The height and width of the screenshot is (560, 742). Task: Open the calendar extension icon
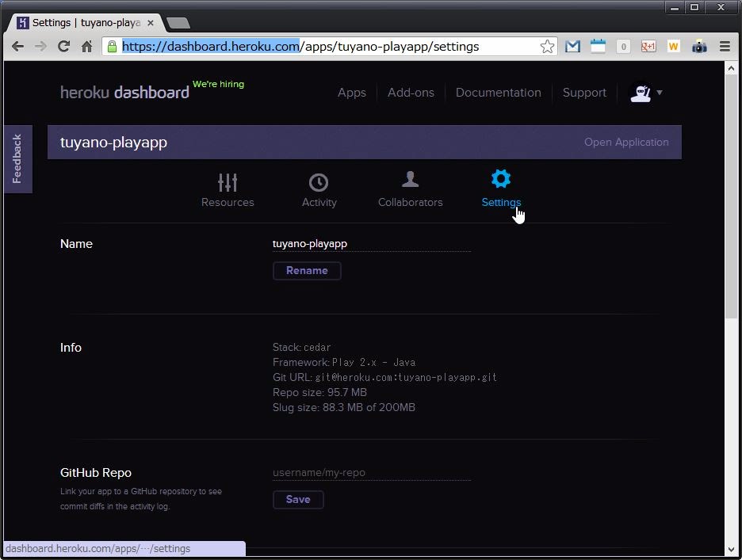(x=598, y=47)
